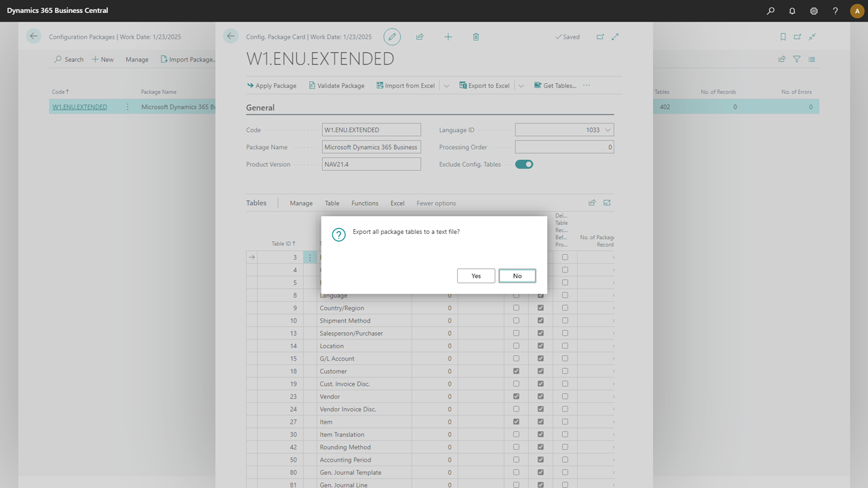Open the Functions menu in Tables
Viewport: 868px width, 488px height.
[x=365, y=203]
